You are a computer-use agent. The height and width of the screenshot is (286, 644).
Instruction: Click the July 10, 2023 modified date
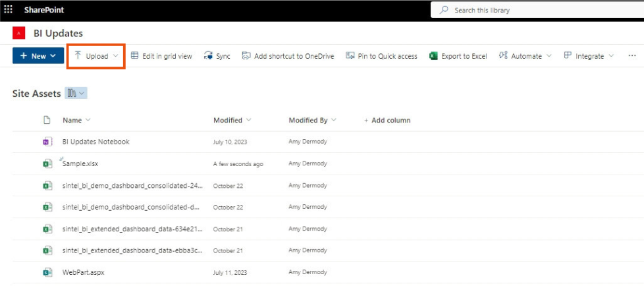pos(230,142)
